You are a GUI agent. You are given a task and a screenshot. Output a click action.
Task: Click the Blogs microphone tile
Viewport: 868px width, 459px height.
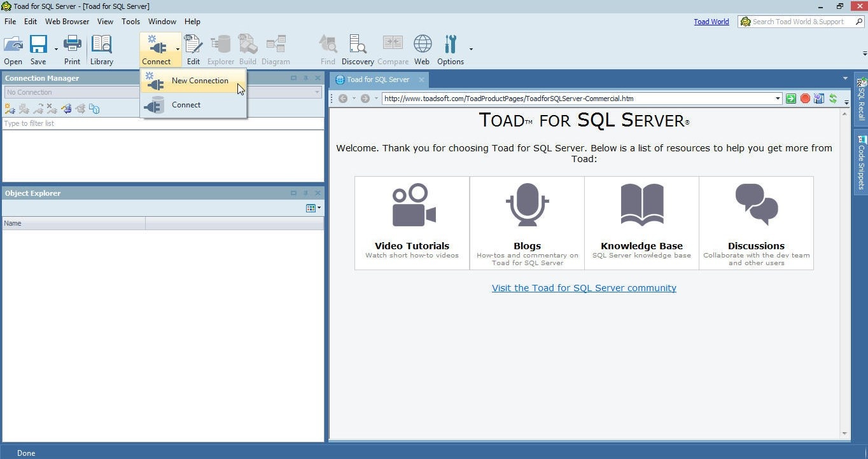pyautogui.click(x=527, y=223)
